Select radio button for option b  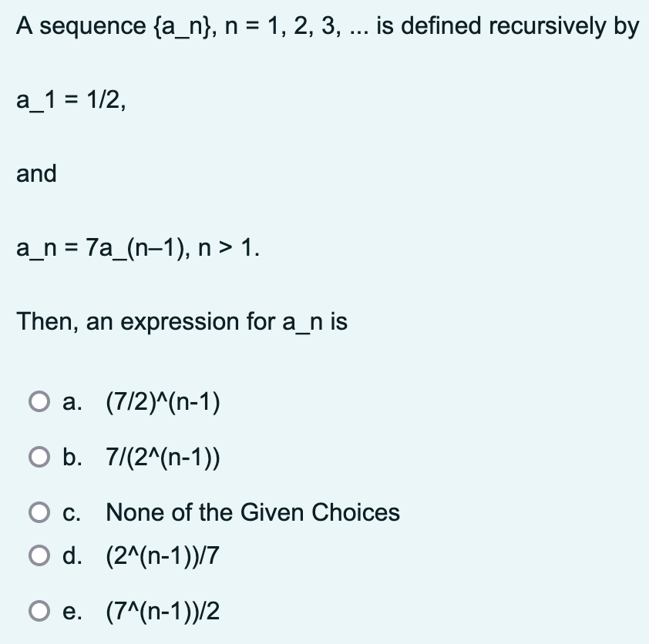pyautogui.click(x=38, y=456)
